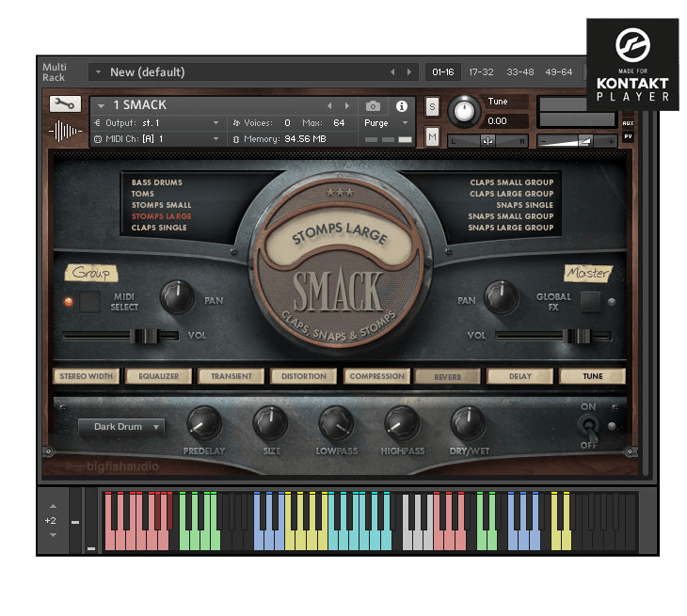Viewport: 687px width, 616px height.
Task: Select the CLAPS SINGLE group
Action: [159, 228]
